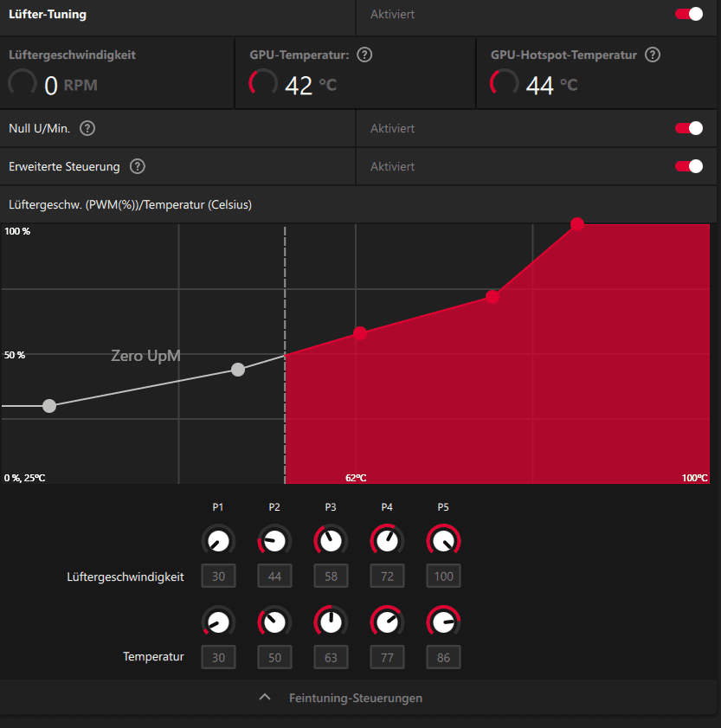721x728 pixels.
Task: Click the P4 Lüftergeschwindigkeit dial
Action: click(x=387, y=541)
